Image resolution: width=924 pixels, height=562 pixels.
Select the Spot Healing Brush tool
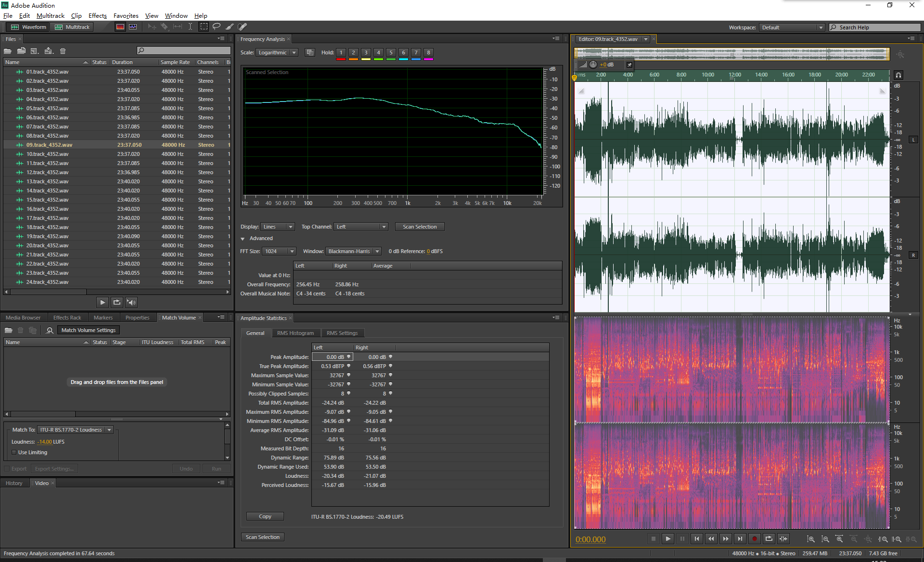point(243,27)
